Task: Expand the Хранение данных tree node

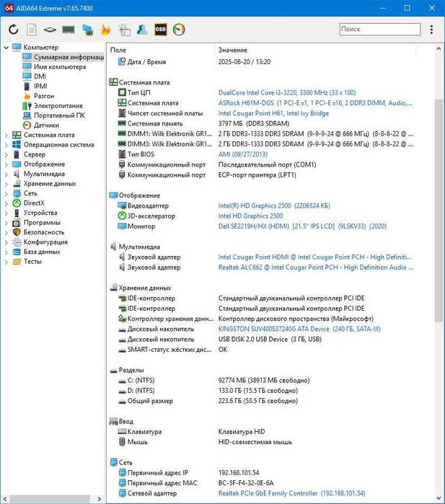Action: pos(6,184)
